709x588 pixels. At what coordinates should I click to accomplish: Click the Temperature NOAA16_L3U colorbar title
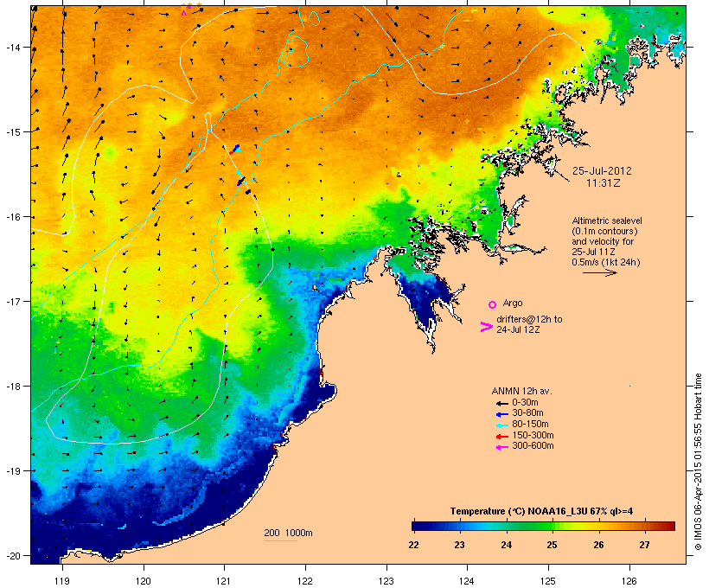(x=541, y=512)
